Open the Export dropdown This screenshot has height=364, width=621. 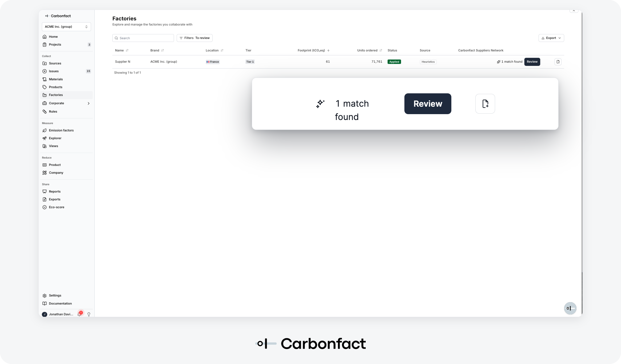pos(551,38)
